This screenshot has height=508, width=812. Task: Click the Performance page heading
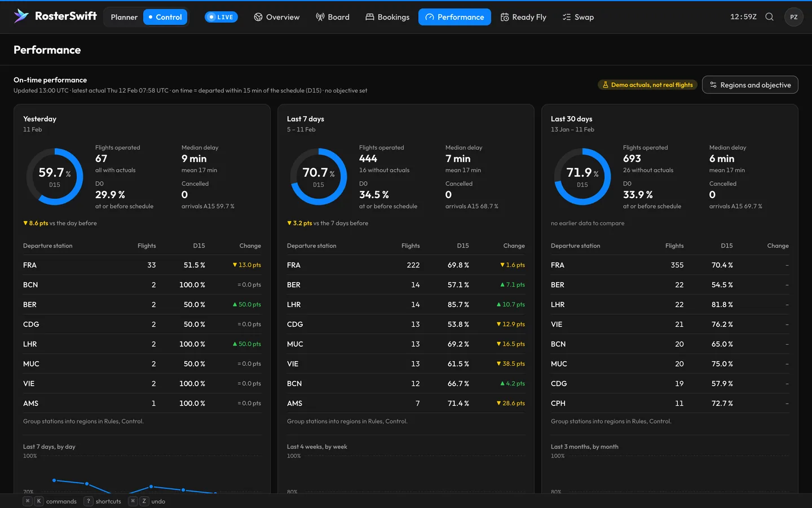pyautogui.click(x=47, y=50)
